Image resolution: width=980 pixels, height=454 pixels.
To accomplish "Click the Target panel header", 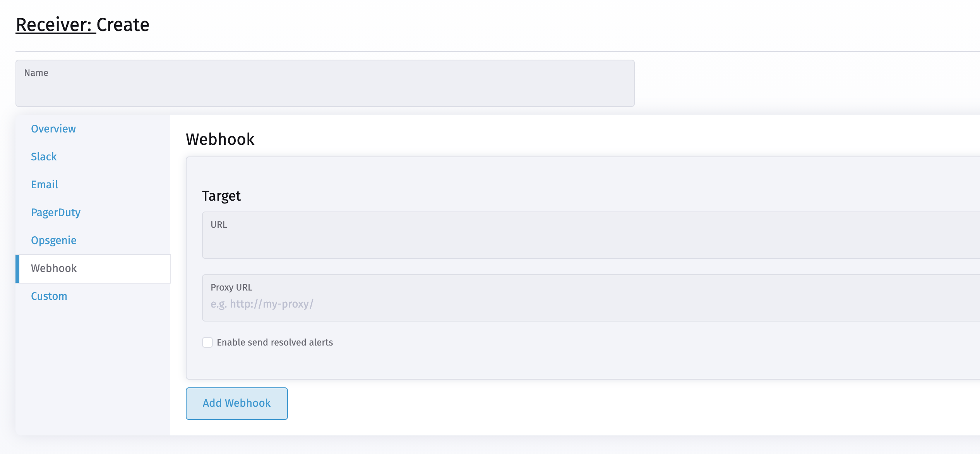I will pos(221,196).
